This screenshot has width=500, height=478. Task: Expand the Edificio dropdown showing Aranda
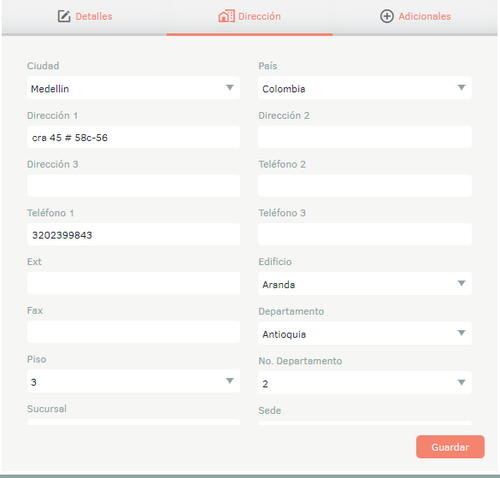(365, 284)
